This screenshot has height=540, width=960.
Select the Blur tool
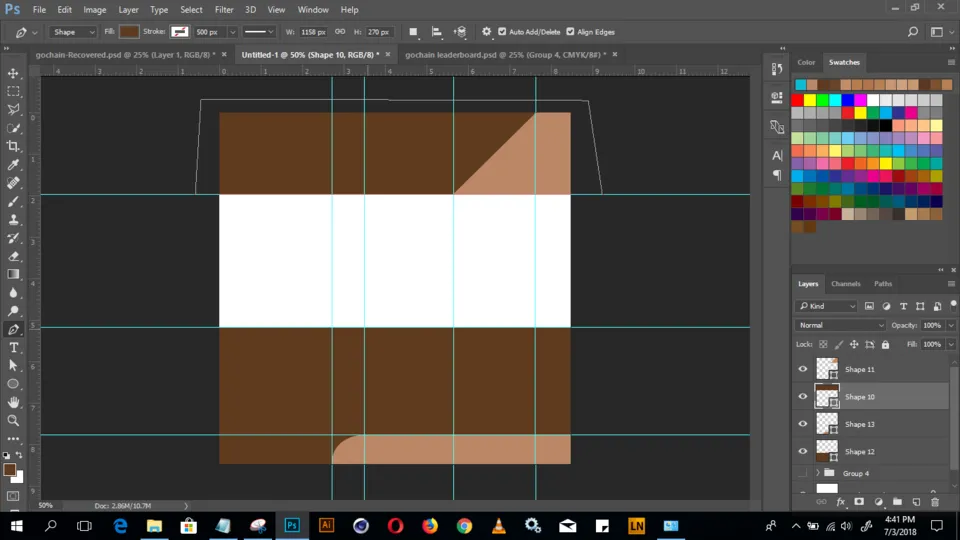pyautogui.click(x=13, y=293)
